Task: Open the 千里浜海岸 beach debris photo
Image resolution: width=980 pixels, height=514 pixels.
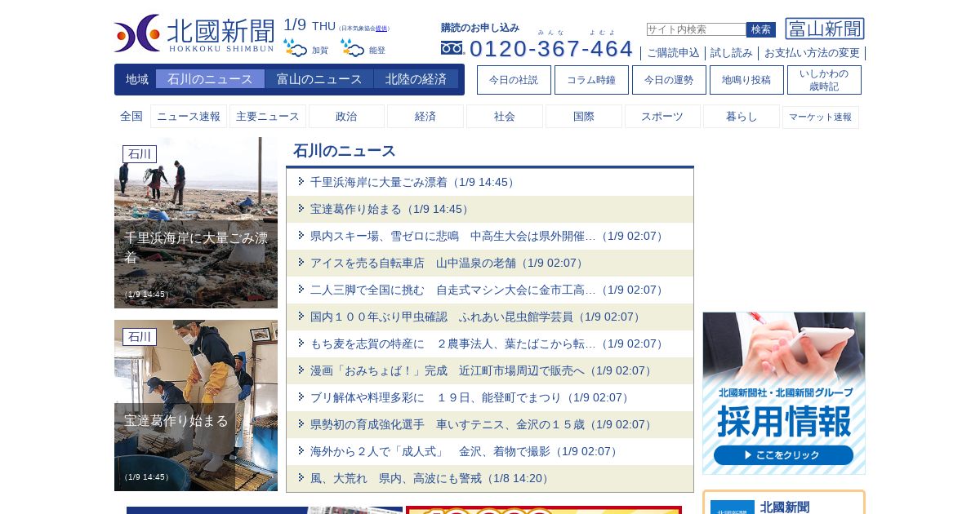Action: coord(196,223)
